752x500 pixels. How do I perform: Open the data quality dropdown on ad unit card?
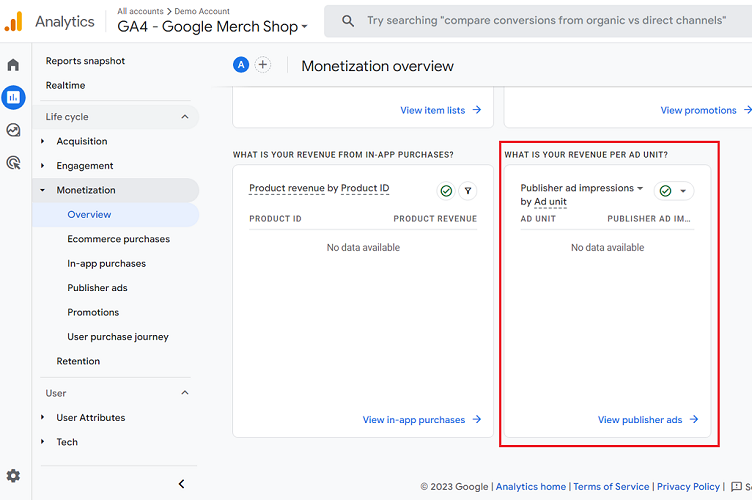674,191
